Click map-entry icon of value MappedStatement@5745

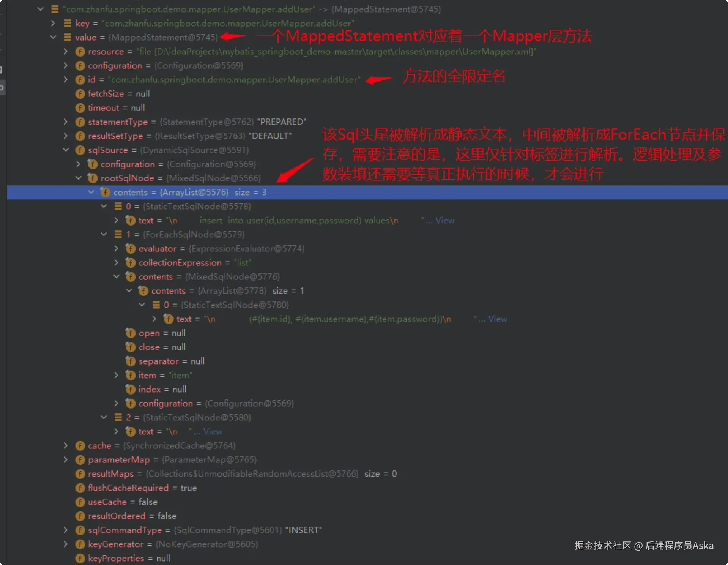click(x=68, y=37)
